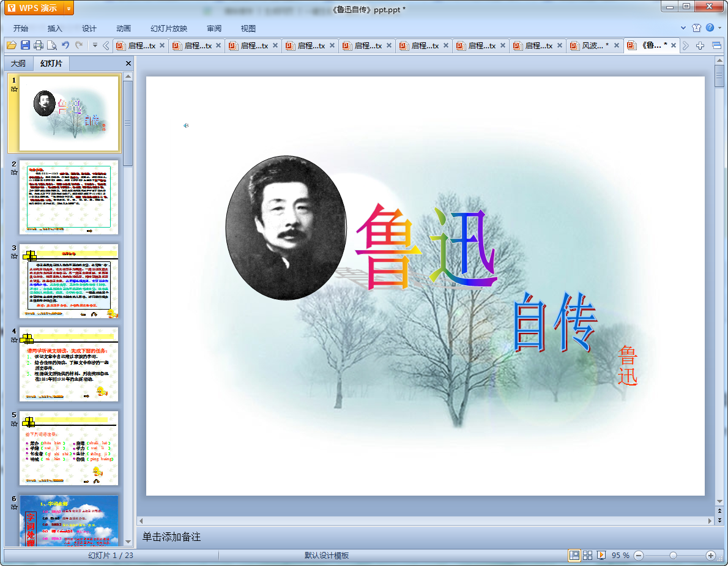The height and width of the screenshot is (566, 728).
Task: Collapse the ribbon with the chevron arrow
Action: click(683, 28)
